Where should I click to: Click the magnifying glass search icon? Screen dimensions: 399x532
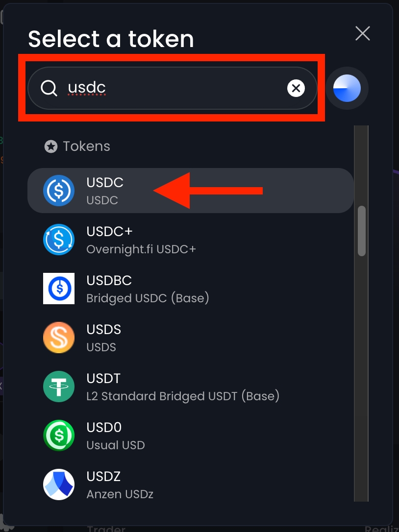49,88
